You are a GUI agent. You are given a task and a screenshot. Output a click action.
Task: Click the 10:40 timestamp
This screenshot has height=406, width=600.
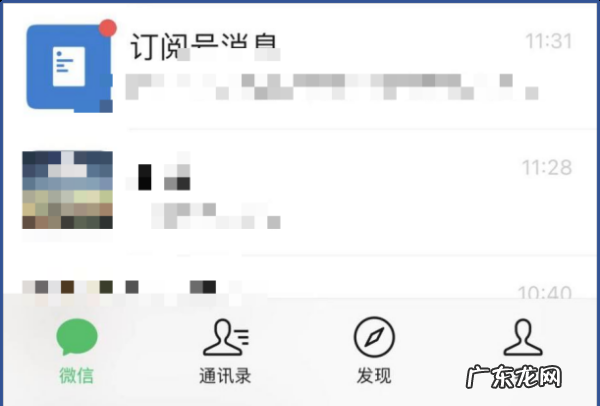(x=545, y=292)
